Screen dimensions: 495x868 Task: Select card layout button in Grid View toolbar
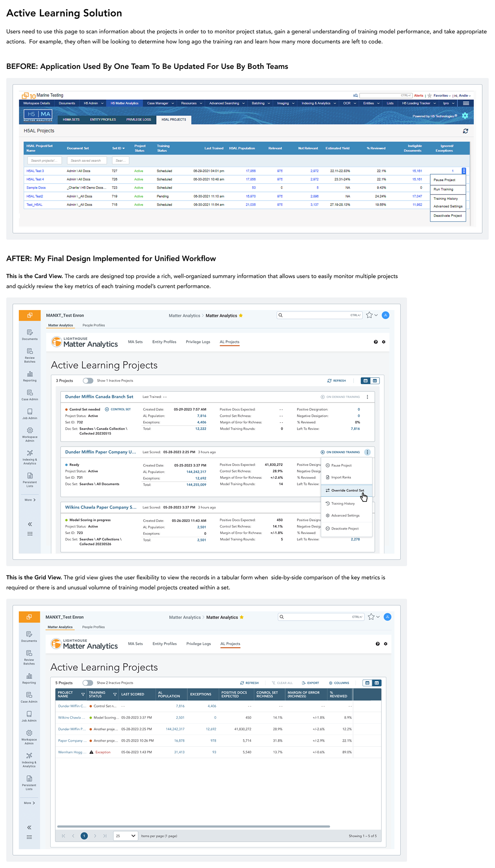tap(367, 683)
